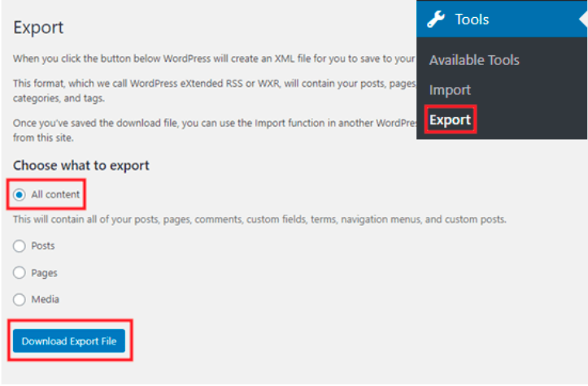The image size is (588, 386).
Task: Click the Export page heading
Action: [x=38, y=28]
